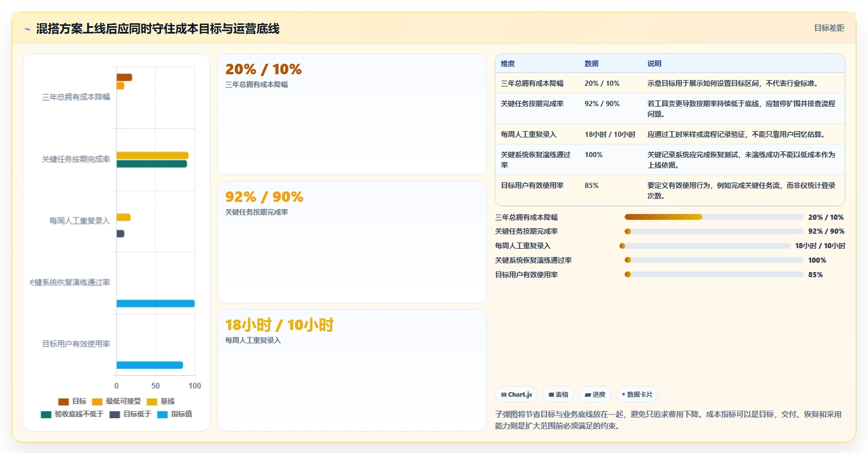Click the note starting 要定义有效使用行为

(741, 191)
